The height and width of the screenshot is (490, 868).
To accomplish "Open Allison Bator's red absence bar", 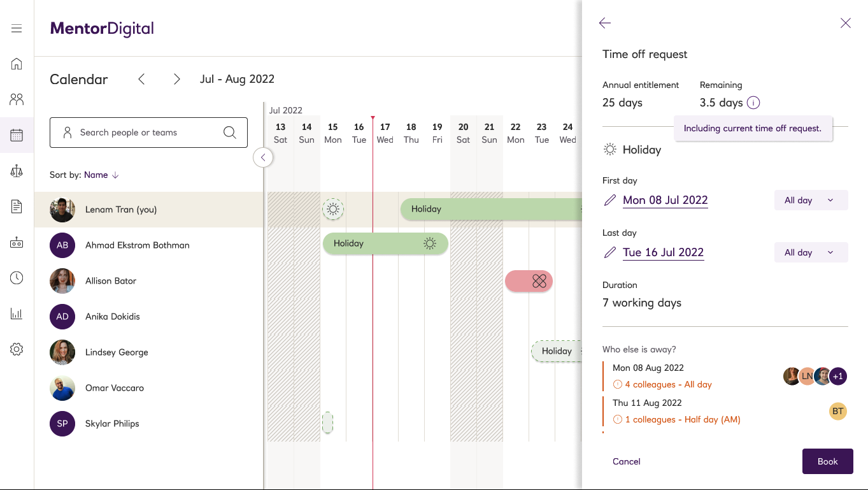I will pyautogui.click(x=529, y=280).
